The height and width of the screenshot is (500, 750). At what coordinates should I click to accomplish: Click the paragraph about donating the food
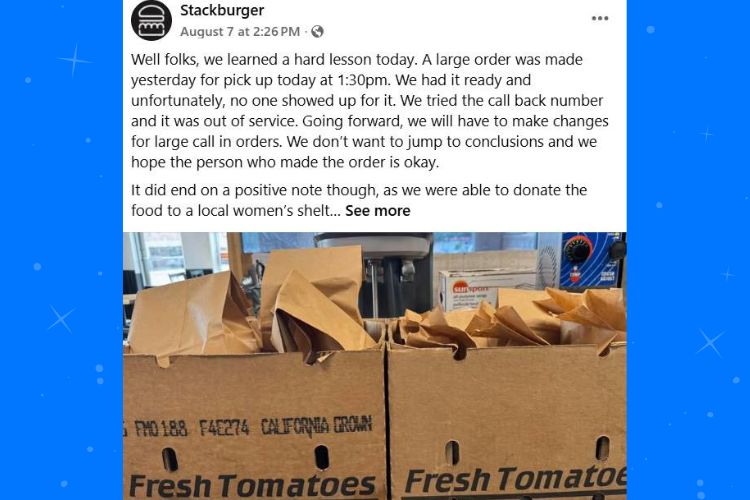[x=359, y=200]
